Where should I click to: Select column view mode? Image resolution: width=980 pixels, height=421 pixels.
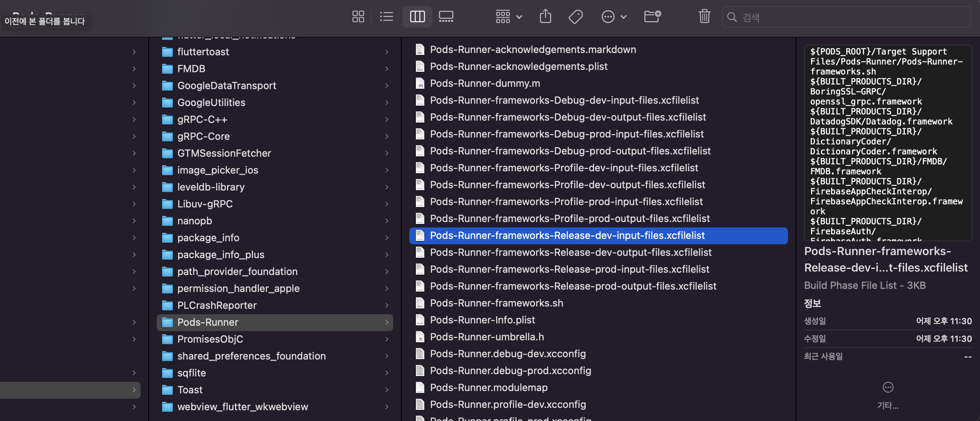417,17
